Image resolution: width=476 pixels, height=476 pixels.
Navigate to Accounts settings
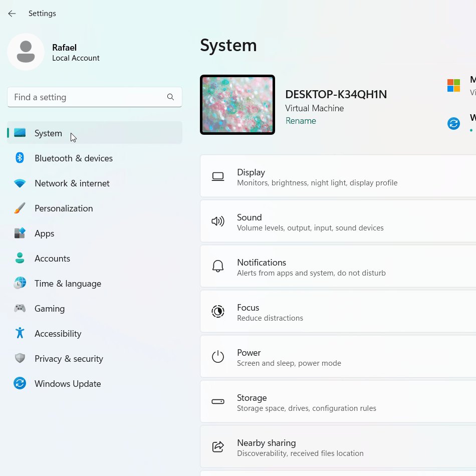pyautogui.click(x=95, y=258)
